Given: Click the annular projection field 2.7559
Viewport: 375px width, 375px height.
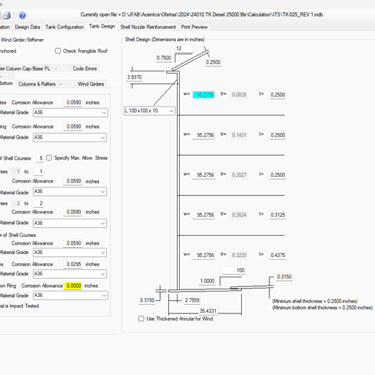Looking at the screenshot, I should pyautogui.click(x=192, y=300).
